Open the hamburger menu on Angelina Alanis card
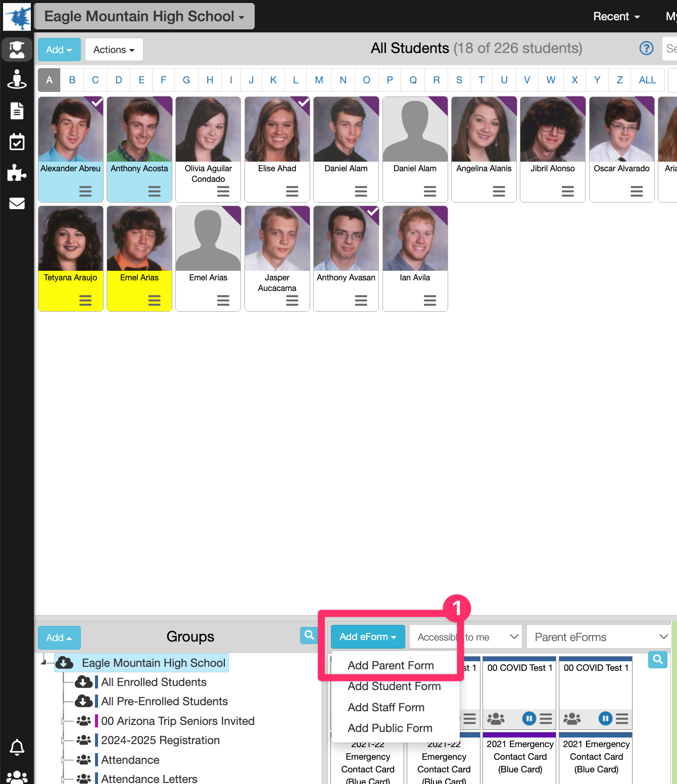This screenshot has width=677, height=784. point(499,191)
